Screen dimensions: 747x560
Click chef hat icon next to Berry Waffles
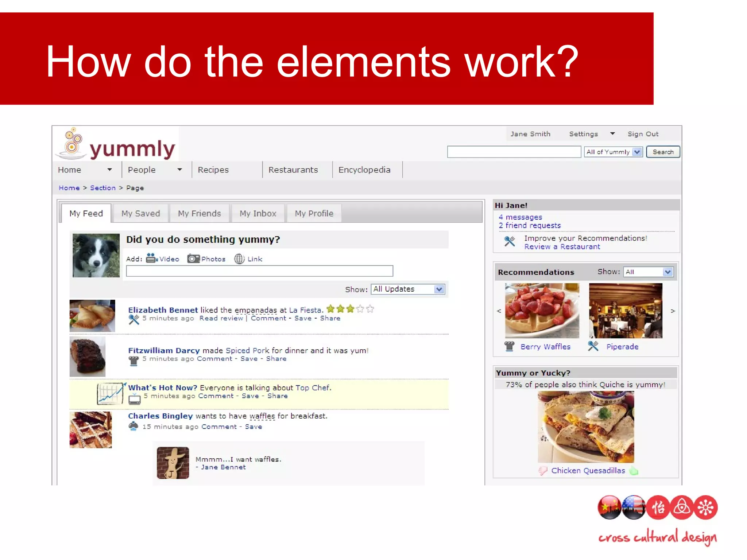coord(509,346)
